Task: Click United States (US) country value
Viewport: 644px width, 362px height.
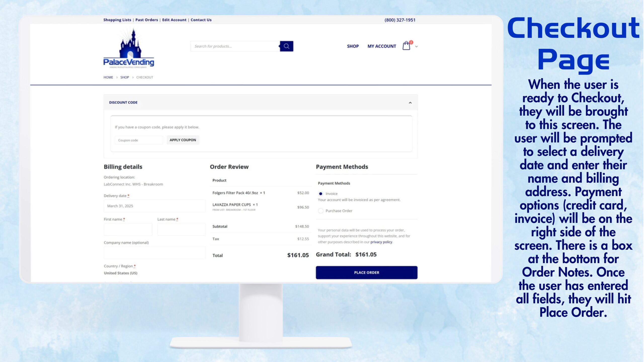Action: coord(120,273)
